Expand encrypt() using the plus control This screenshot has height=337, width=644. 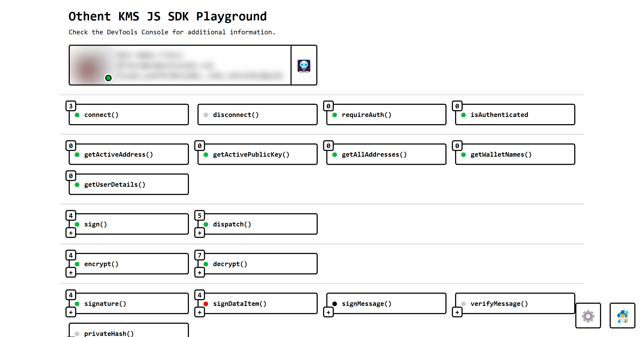tap(71, 272)
